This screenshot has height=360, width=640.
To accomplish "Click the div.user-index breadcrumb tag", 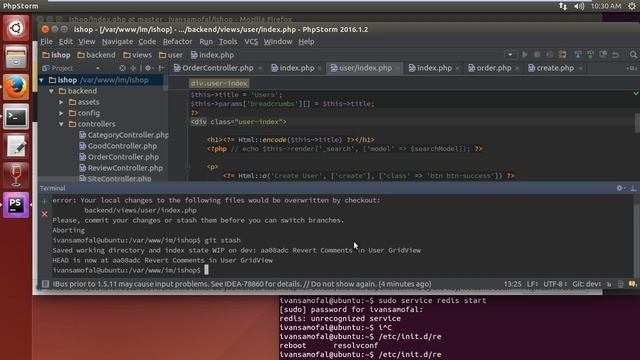I will coord(219,83).
